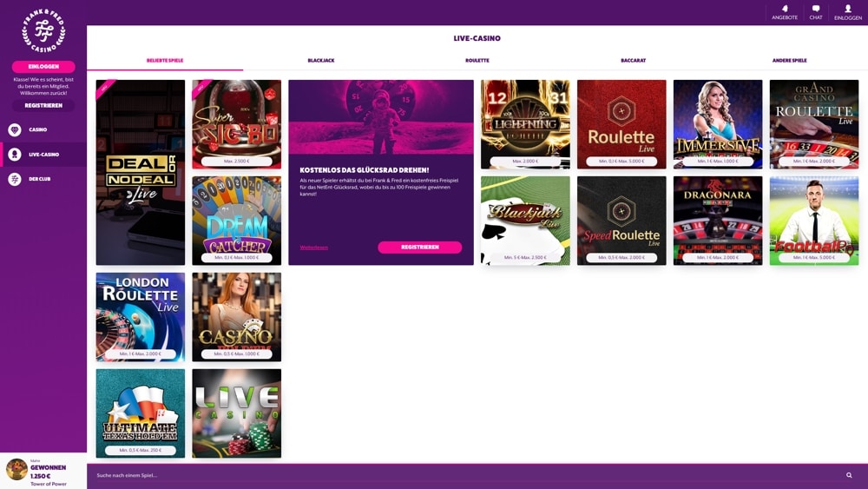Click the search magnifier icon
Image resolution: width=868 pixels, height=489 pixels.
pos(849,475)
